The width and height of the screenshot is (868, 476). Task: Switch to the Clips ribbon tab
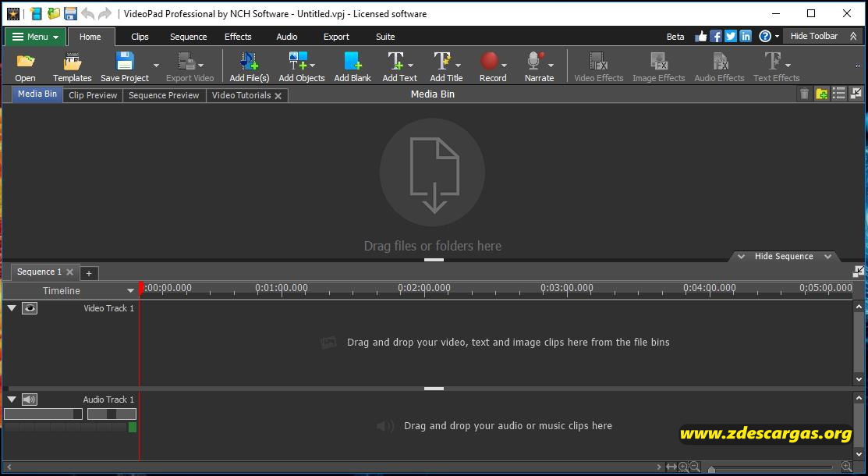coord(140,37)
